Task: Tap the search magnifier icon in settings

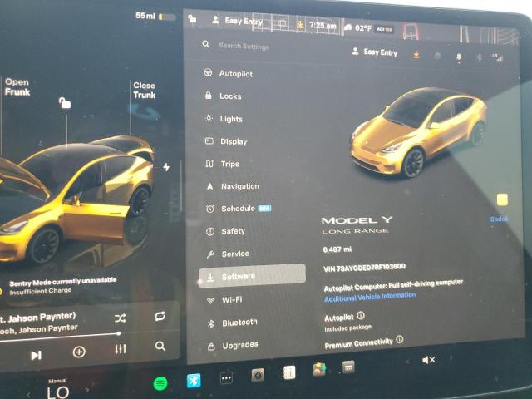Action: [205, 44]
